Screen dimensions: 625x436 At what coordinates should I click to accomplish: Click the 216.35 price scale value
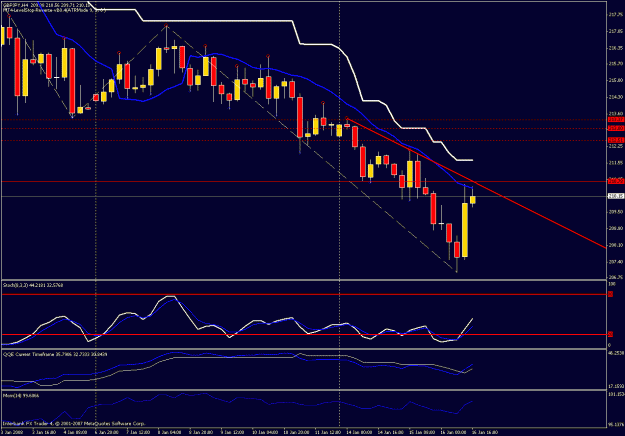point(615,47)
